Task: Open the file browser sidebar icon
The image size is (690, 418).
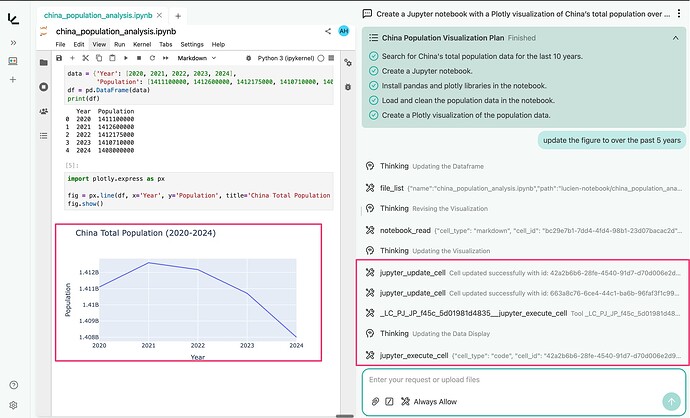Action: [43, 62]
